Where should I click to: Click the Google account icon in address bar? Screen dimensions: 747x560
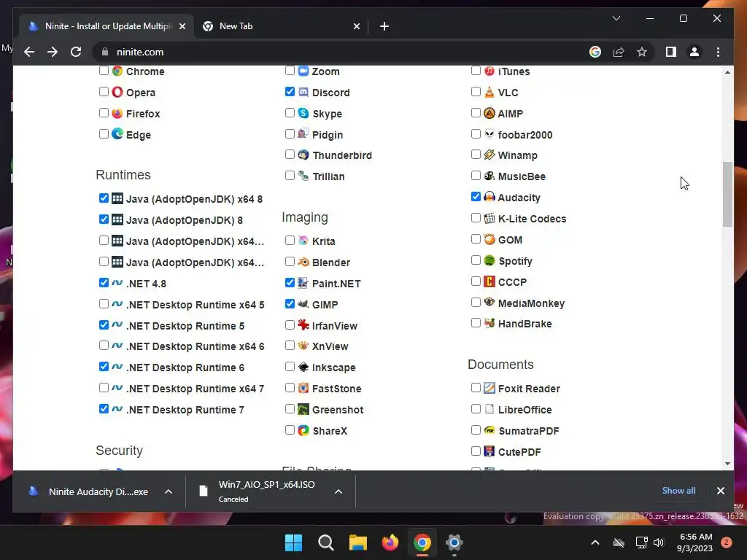coord(595,52)
